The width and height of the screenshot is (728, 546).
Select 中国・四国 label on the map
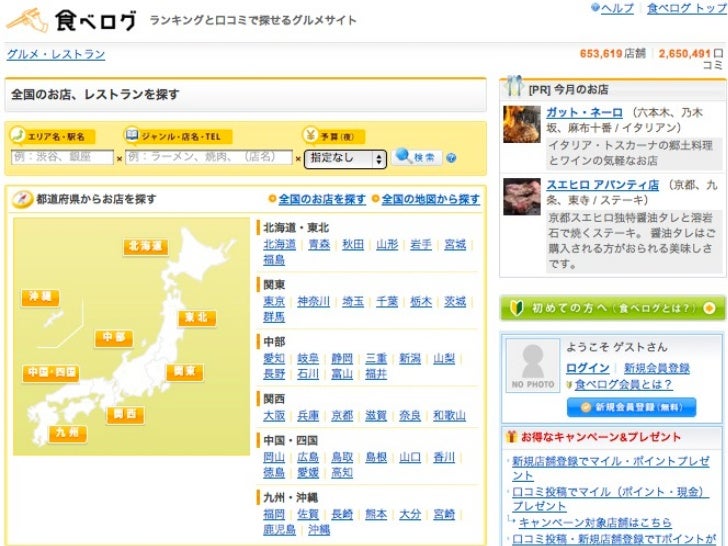point(51,373)
